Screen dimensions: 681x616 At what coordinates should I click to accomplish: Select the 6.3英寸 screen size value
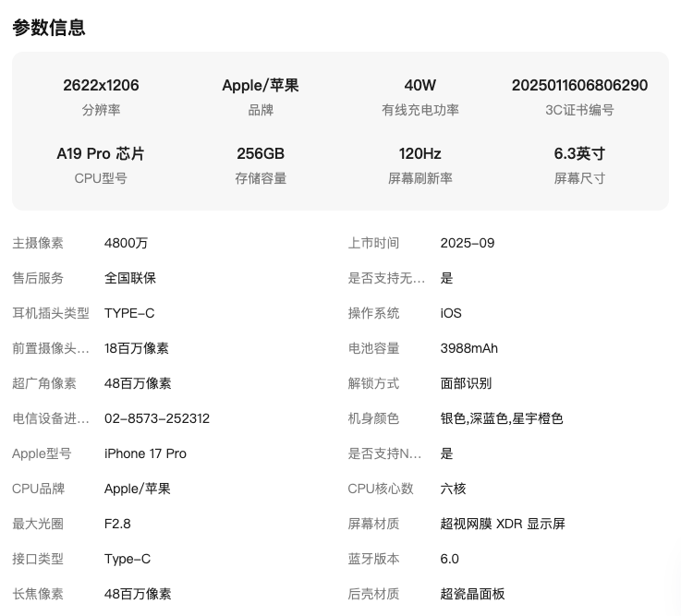(579, 153)
